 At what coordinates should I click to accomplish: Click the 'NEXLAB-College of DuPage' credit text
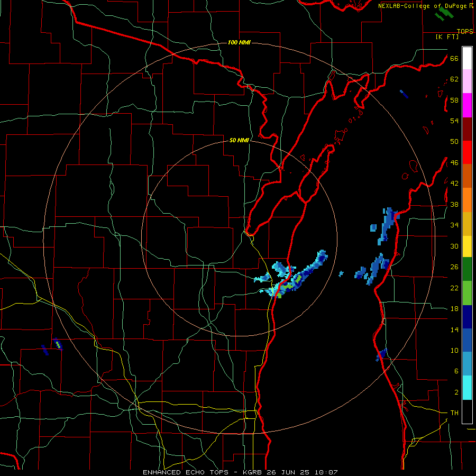tap(423, 6)
